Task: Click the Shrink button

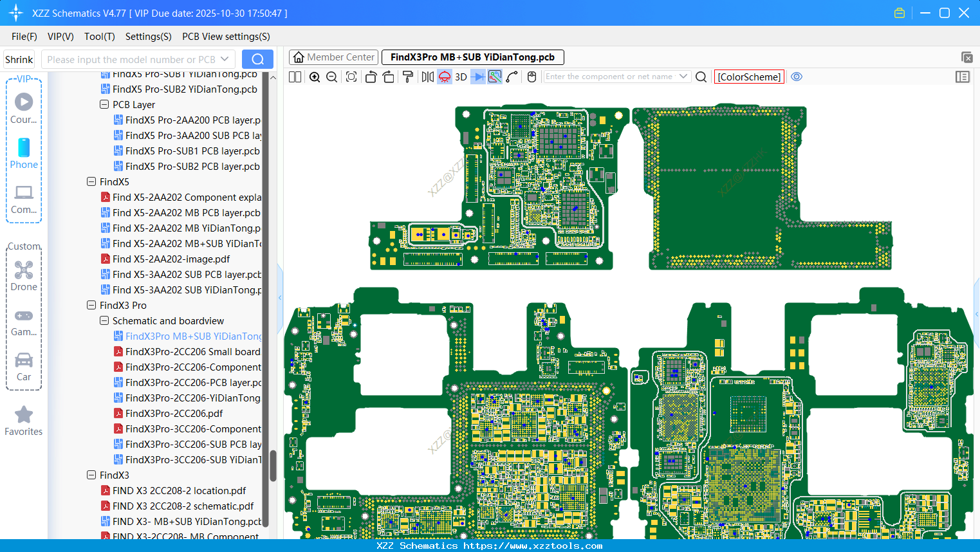Action: (19, 59)
